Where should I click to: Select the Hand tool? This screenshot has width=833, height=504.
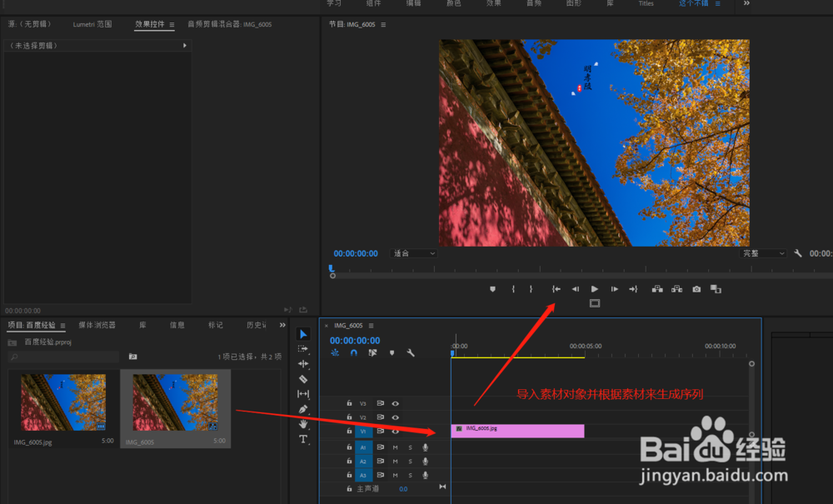pyautogui.click(x=303, y=424)
